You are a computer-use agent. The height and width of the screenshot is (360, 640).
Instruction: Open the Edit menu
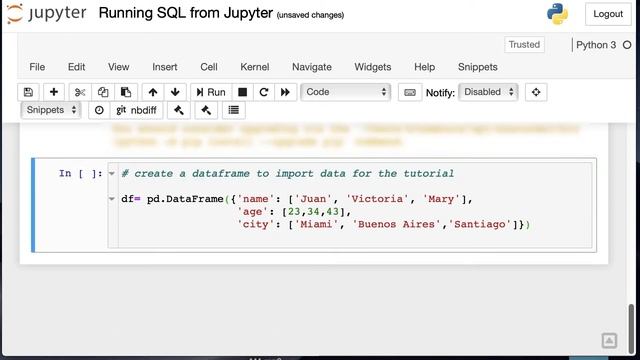[x=76, y=67]
